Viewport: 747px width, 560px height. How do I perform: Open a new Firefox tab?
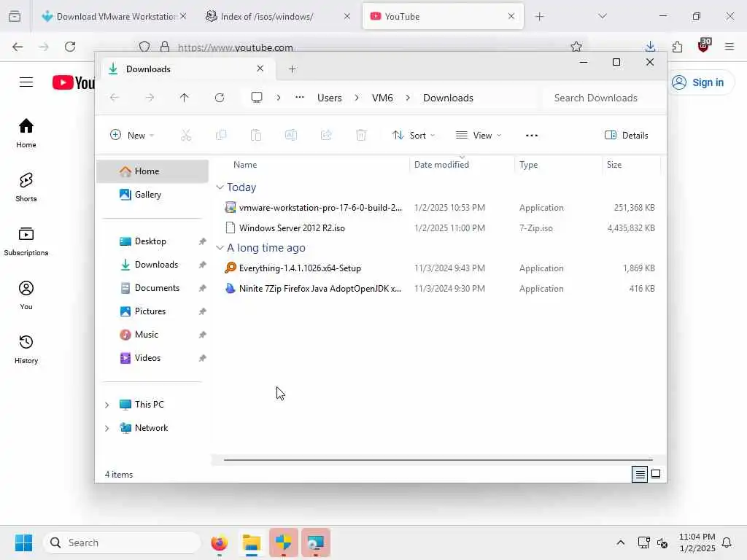click(539, 17)
